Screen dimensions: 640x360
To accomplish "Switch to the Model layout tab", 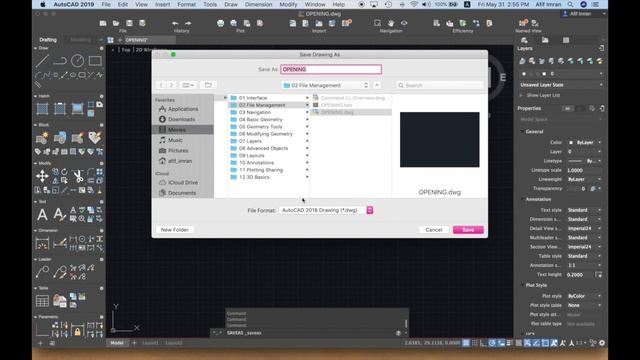I will (x=117, y=343).
